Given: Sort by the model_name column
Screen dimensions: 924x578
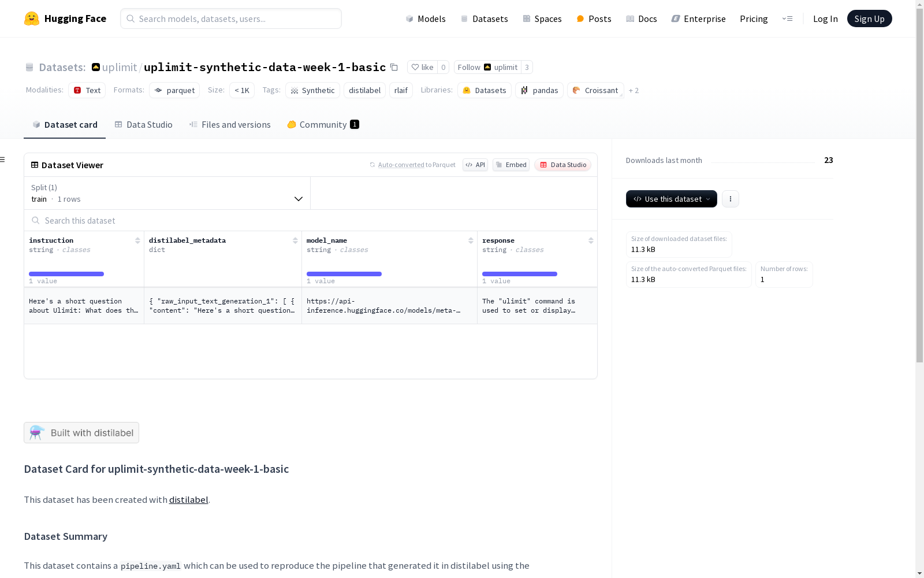Looking at the screenshot, I should (x=471, y=240).
